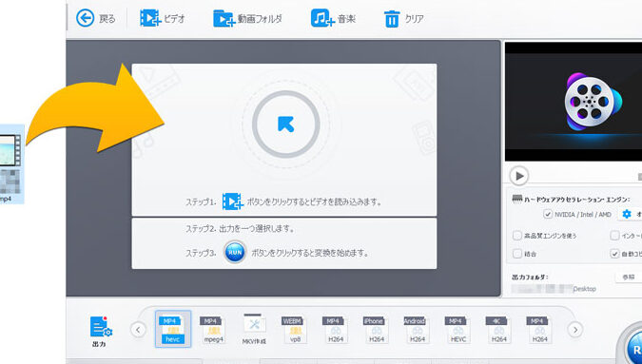This screenshot has height=364, width=642.
Task: Click the blue RUN icon in ステップ3 line
Action: tap(235, 252)
